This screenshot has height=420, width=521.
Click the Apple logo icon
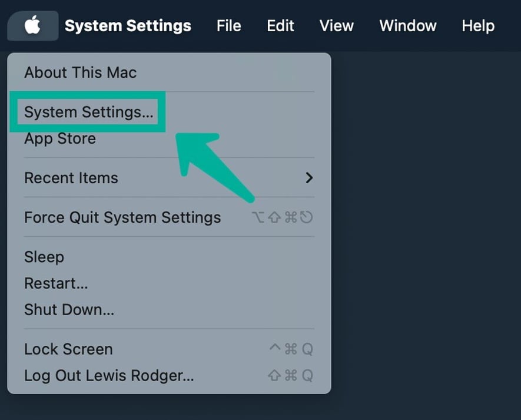coord(32,25)
